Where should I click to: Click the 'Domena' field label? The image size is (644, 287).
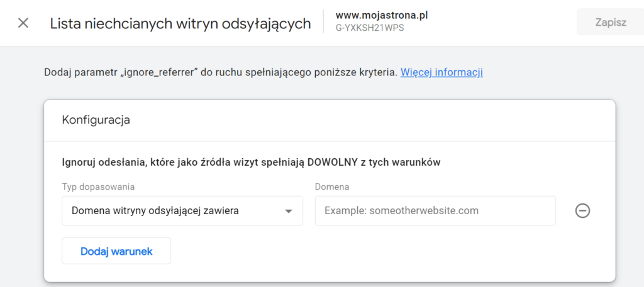click(x=331, y=187)
